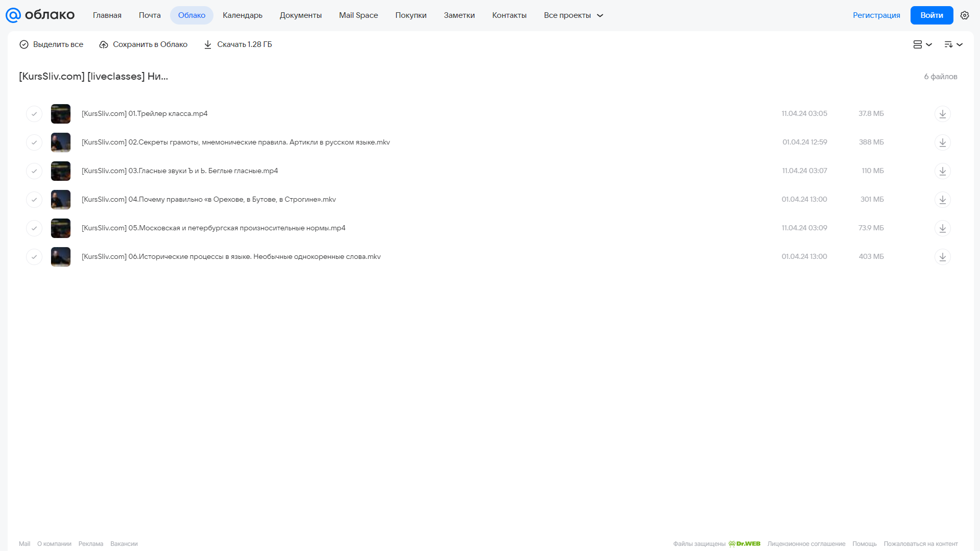Download the 01.Трейлер класса.mp4 file
The image size is (980, 551).
tap(942, 114)
